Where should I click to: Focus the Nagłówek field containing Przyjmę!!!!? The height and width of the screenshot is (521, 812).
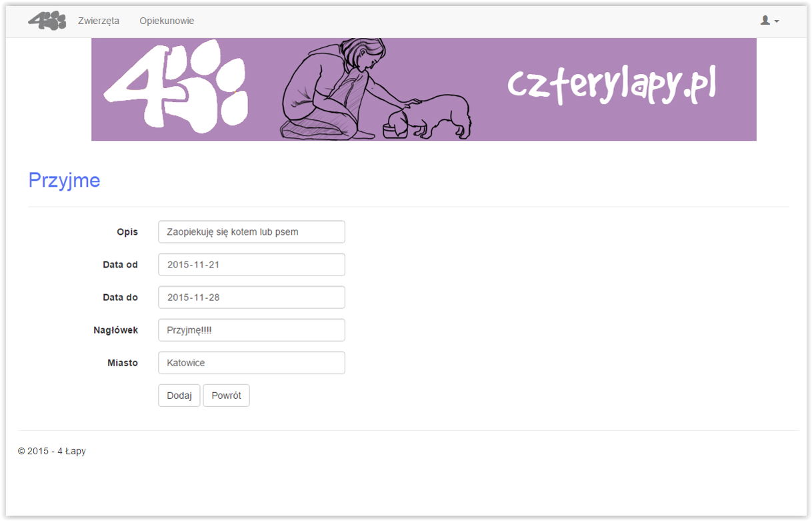pyautogui.click(x=251, y=330)
